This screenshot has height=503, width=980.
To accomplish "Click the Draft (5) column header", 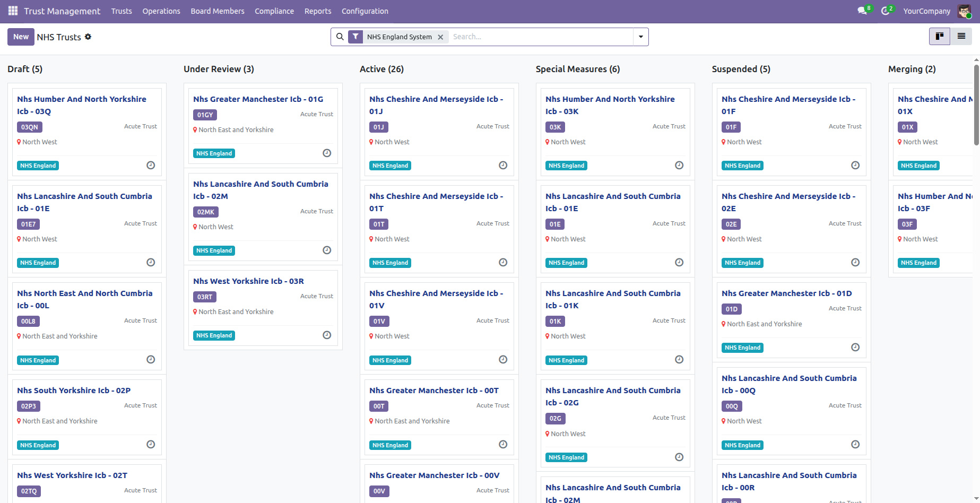I will pyautogui.click(x=25, y=69).
